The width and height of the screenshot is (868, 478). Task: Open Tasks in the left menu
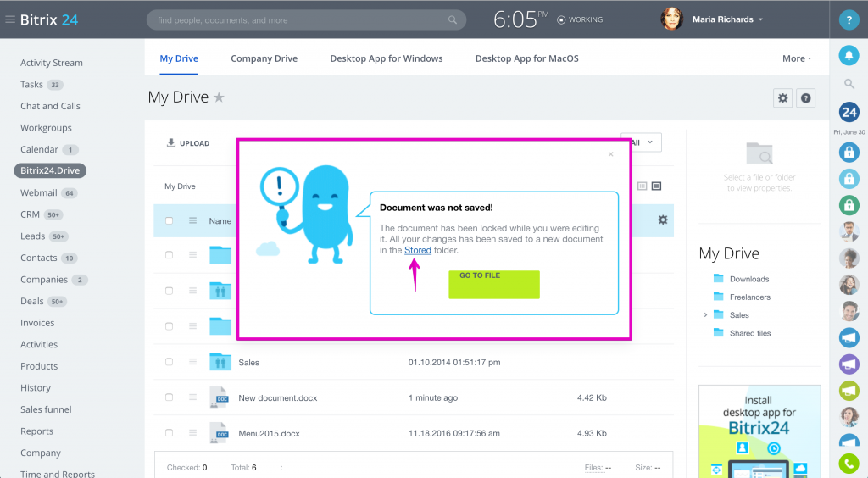[31, 85]
